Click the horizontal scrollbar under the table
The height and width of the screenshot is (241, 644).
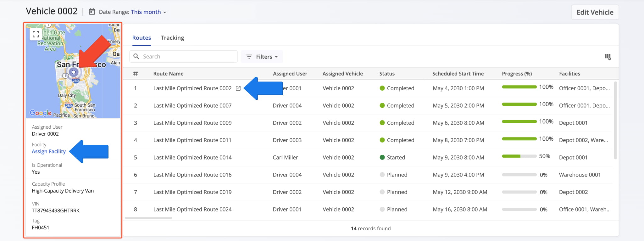tap(148, 218)
